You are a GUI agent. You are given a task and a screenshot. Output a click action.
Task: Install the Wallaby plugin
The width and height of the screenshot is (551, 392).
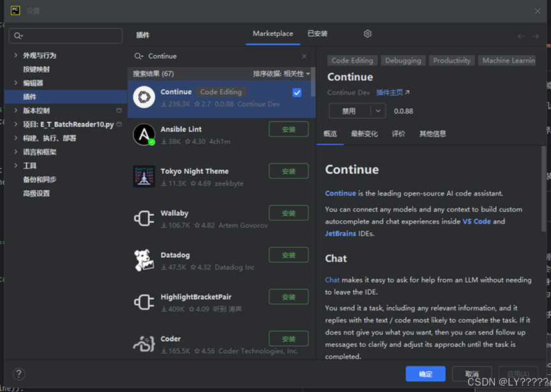coord(289,213)
